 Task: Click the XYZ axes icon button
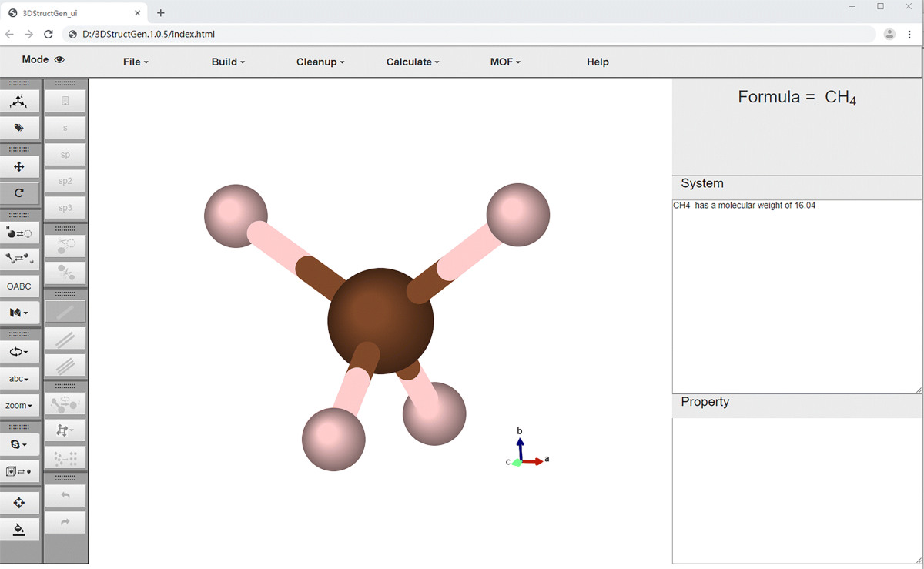click(19, 101)
